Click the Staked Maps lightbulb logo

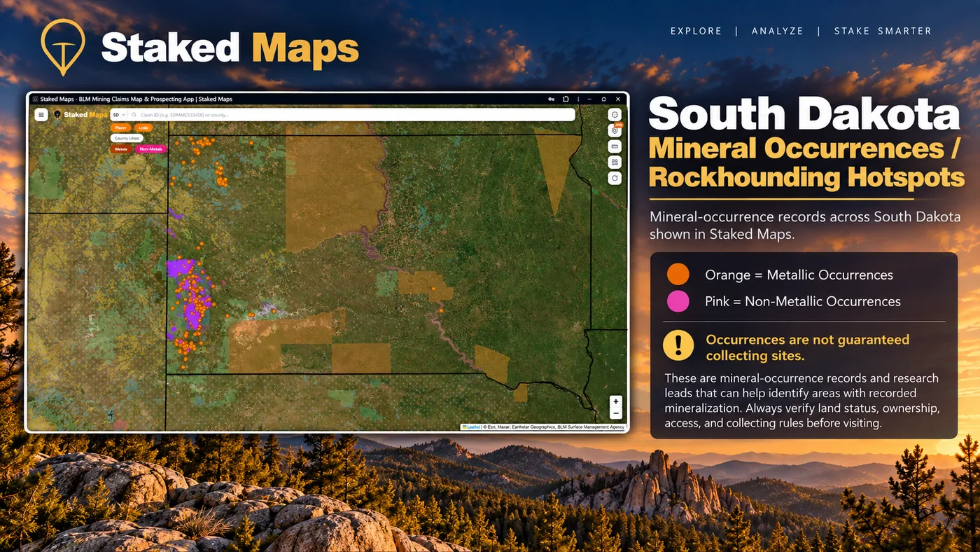tap(57, 114)
